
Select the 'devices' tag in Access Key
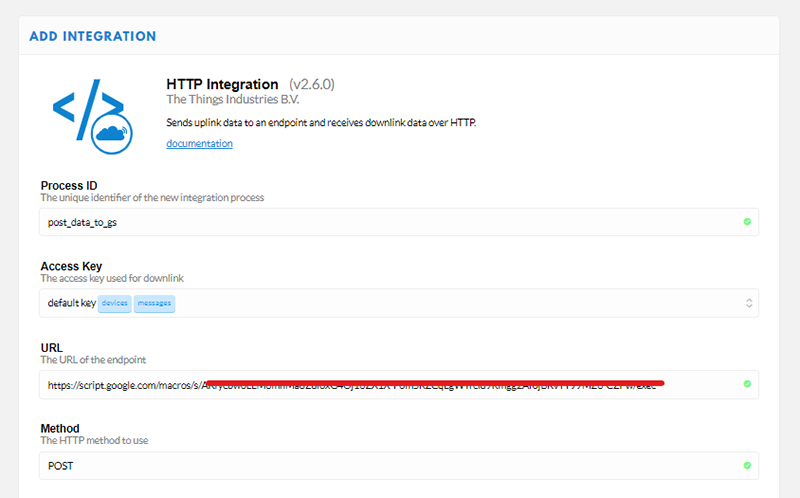(114, 302)
